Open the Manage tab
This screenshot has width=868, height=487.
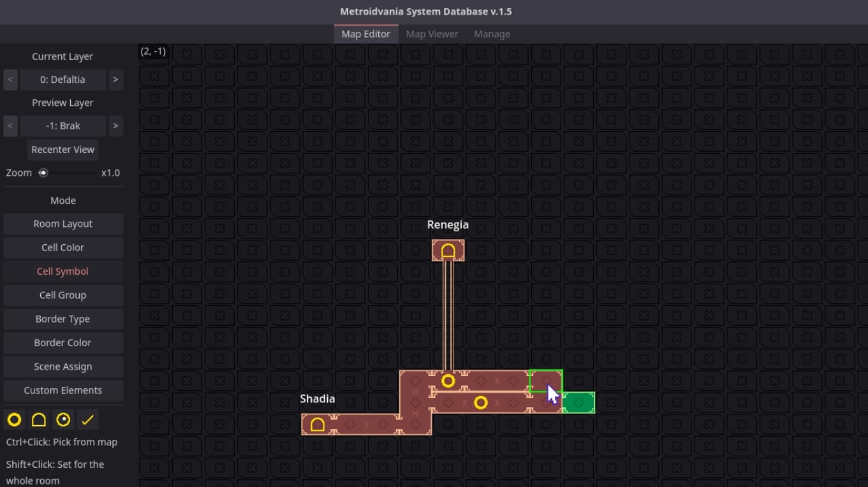point(492,34)
